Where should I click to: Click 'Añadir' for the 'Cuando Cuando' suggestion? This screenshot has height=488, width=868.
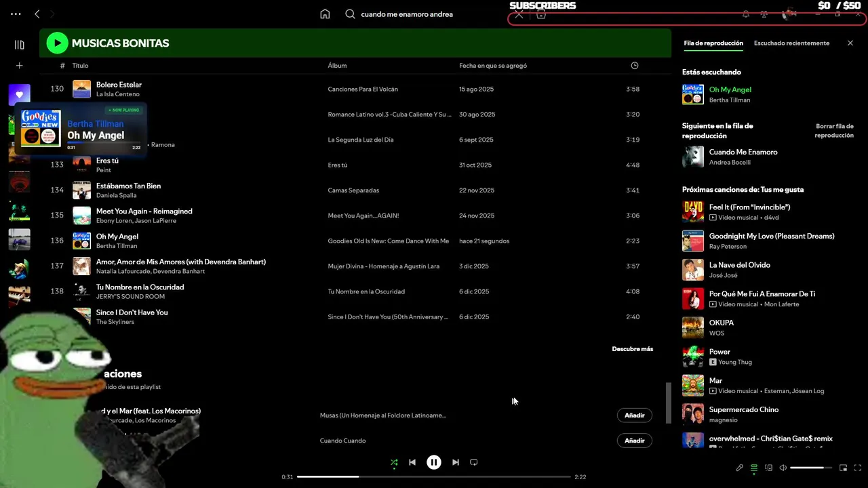click(635, 441)
